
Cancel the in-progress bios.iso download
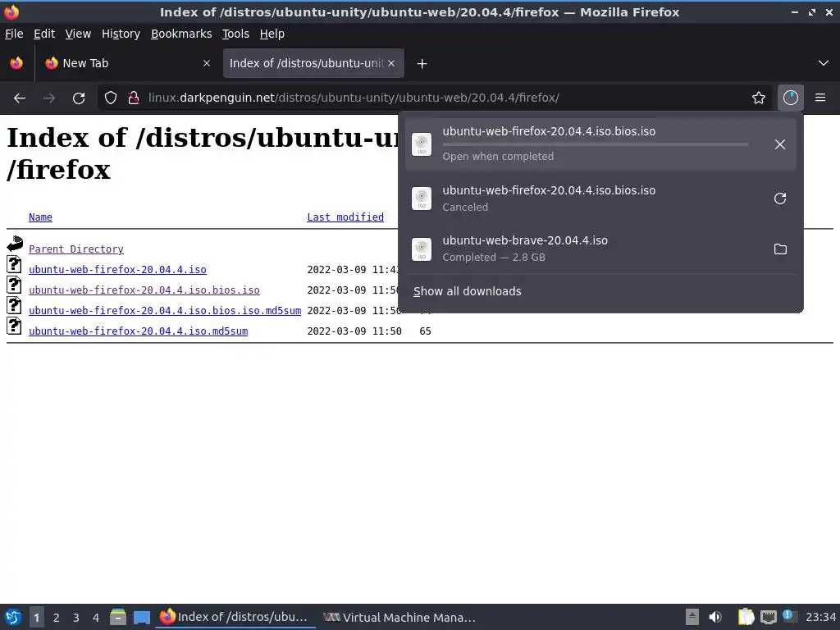point(780,144)
